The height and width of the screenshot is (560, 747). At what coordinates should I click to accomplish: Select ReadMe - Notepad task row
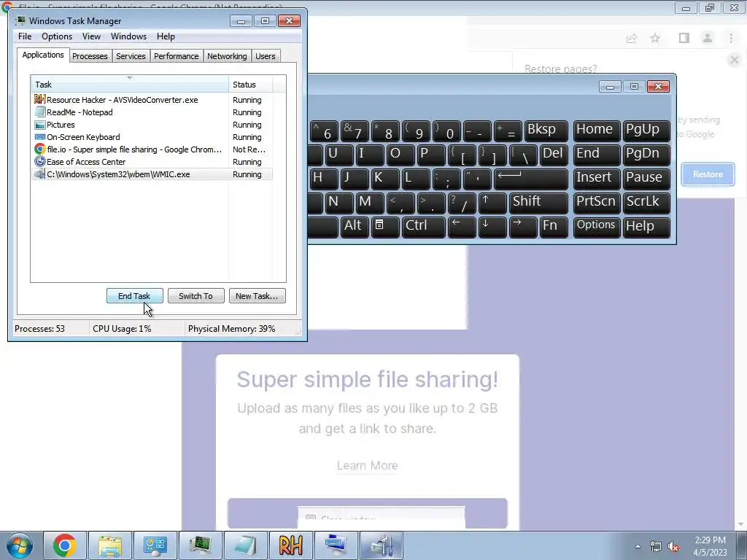coord(152,112)
